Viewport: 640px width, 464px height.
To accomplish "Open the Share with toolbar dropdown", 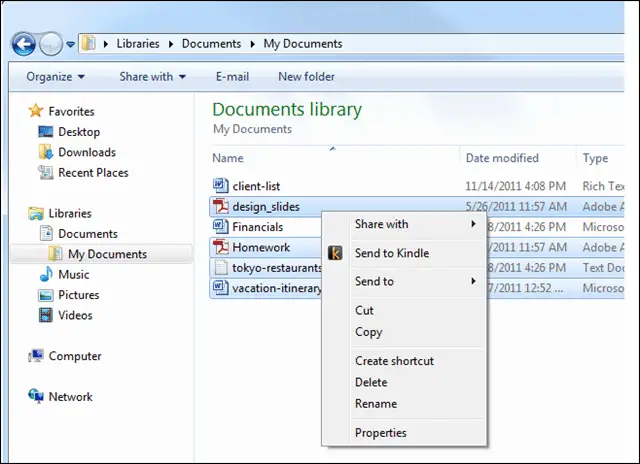I will (153, 77).
